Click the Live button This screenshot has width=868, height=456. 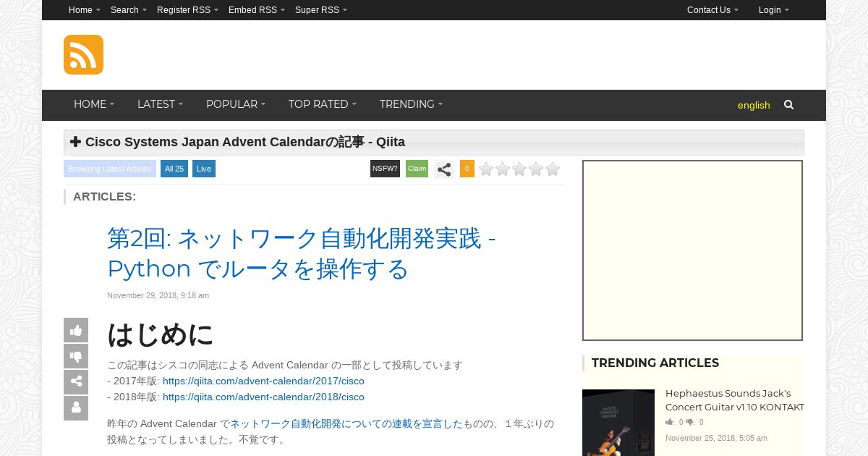coord(204,169)
